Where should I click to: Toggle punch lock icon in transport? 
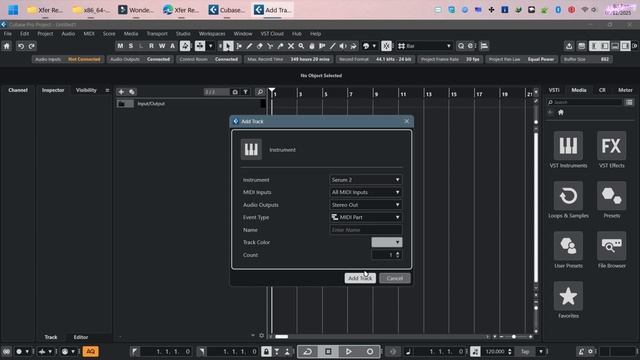click(x=266, y=351)
